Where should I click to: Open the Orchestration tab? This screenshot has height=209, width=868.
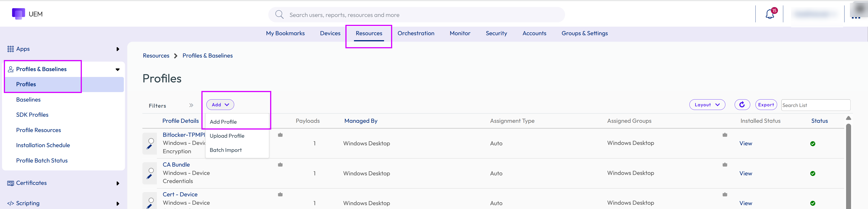[416, 33]
